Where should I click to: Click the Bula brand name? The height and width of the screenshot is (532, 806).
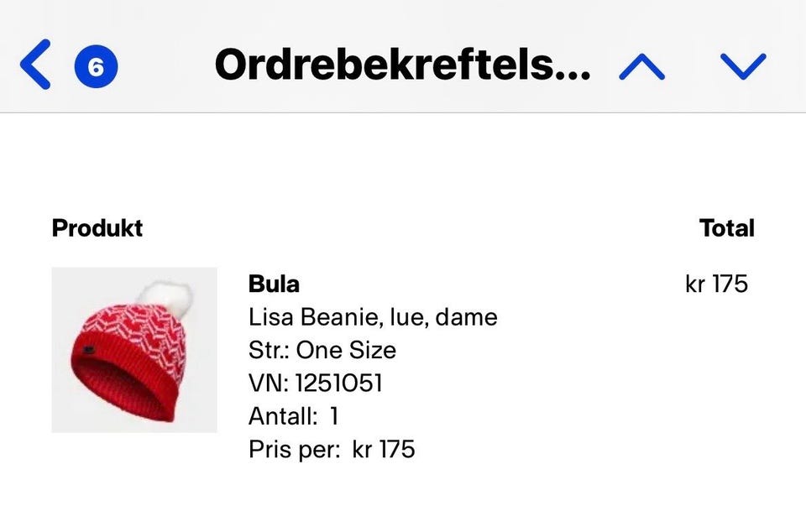[x=274, y=284]
